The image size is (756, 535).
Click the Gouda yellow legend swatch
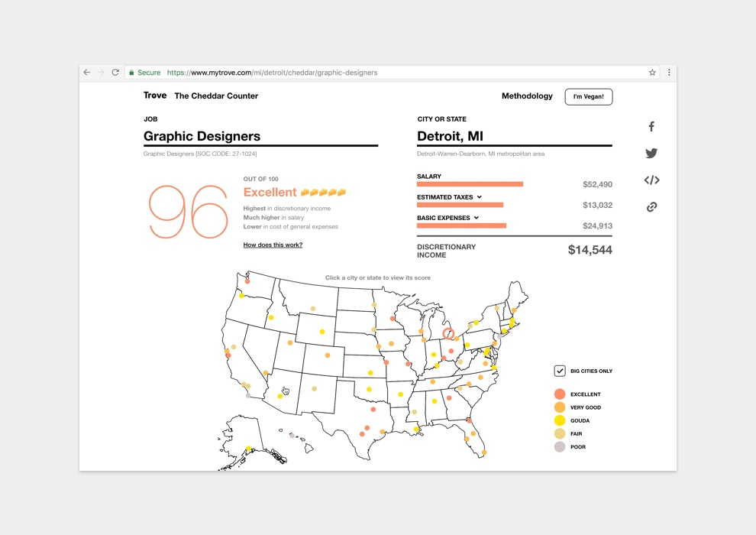pyautogui.click(x=559, y=420)
